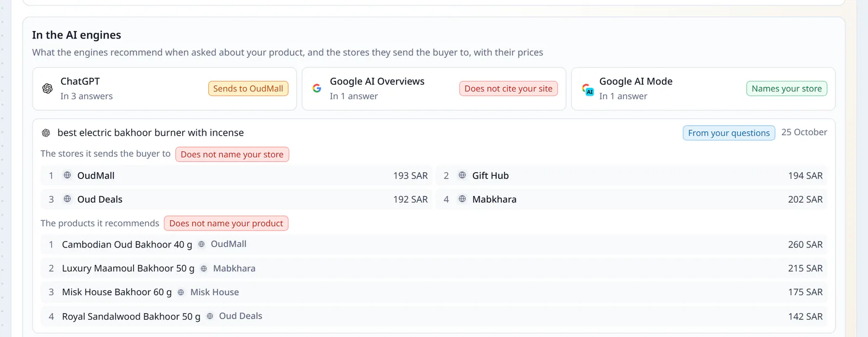Open the Mabkhara store link in row 4
The image size is (868, 337).
click(494, 200)
